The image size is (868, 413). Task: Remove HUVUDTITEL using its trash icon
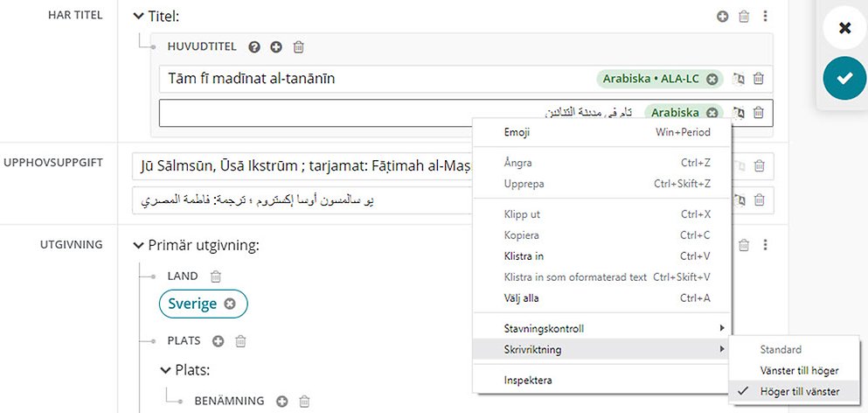[x=298, y=47]
